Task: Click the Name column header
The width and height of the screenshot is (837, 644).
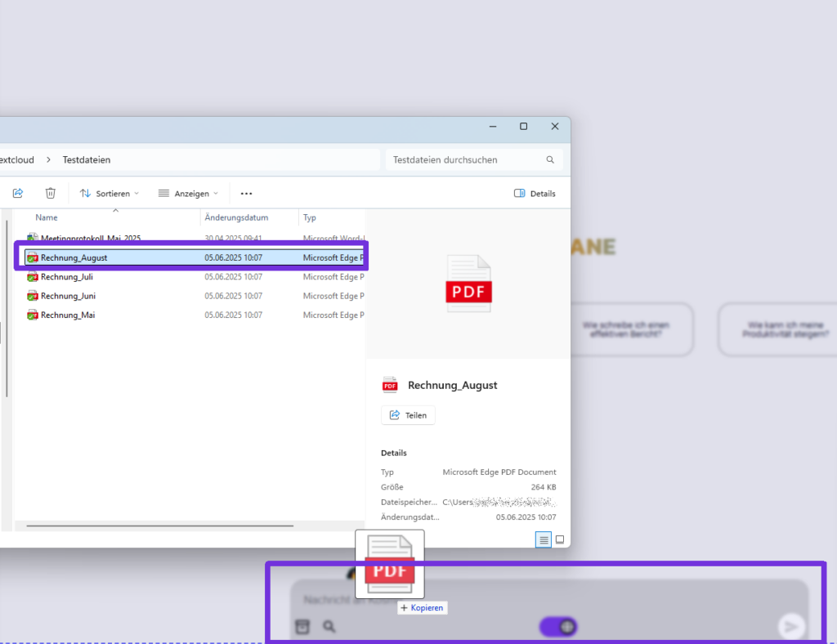Action: [47, 218]
